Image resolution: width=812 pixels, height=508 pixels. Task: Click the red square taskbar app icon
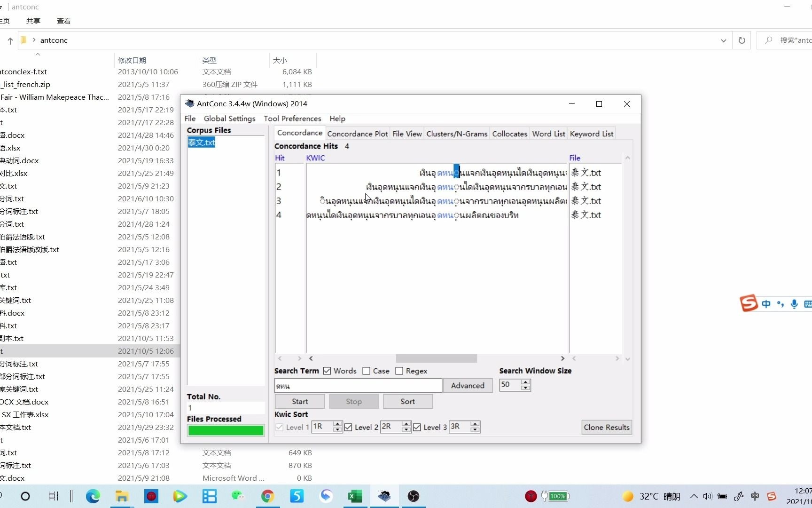pos(151,496)
